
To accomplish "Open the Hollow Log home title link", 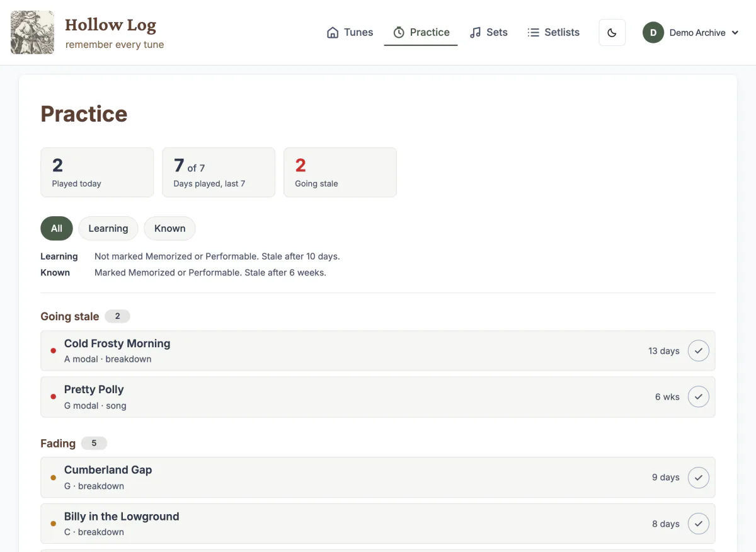I will [110, 25].
